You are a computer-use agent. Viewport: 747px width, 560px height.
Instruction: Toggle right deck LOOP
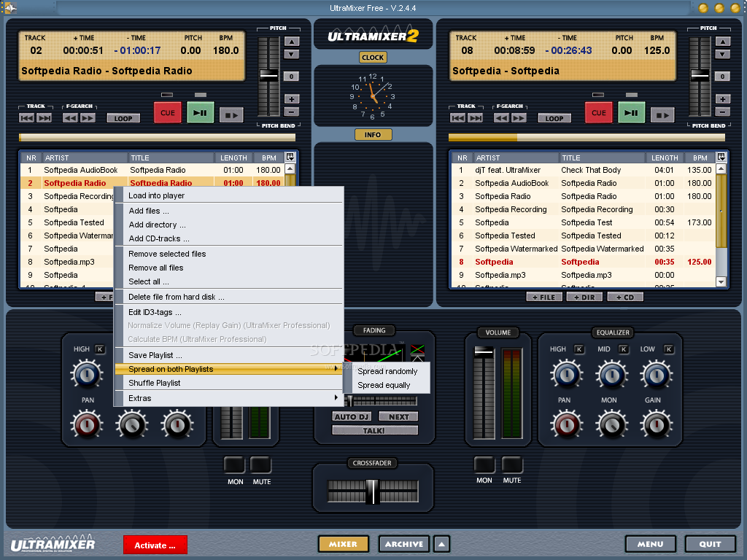(554, 118)
